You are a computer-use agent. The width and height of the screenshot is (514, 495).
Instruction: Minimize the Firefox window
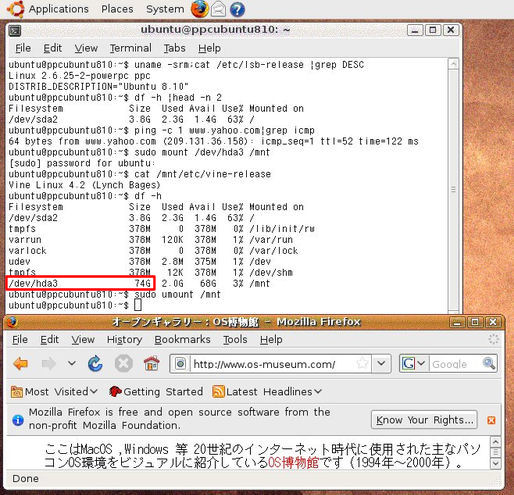[457, 322]
